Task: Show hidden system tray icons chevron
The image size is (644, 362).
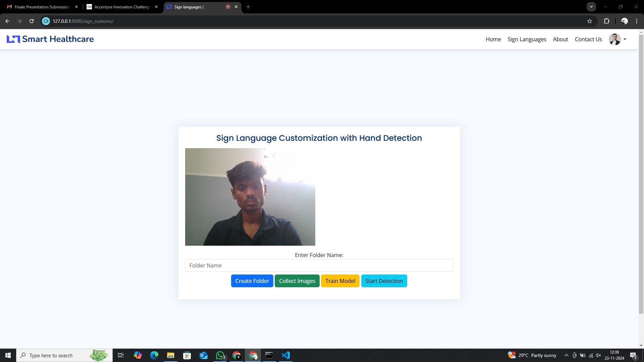Action: pyautogui.click(x=566, y=355)
